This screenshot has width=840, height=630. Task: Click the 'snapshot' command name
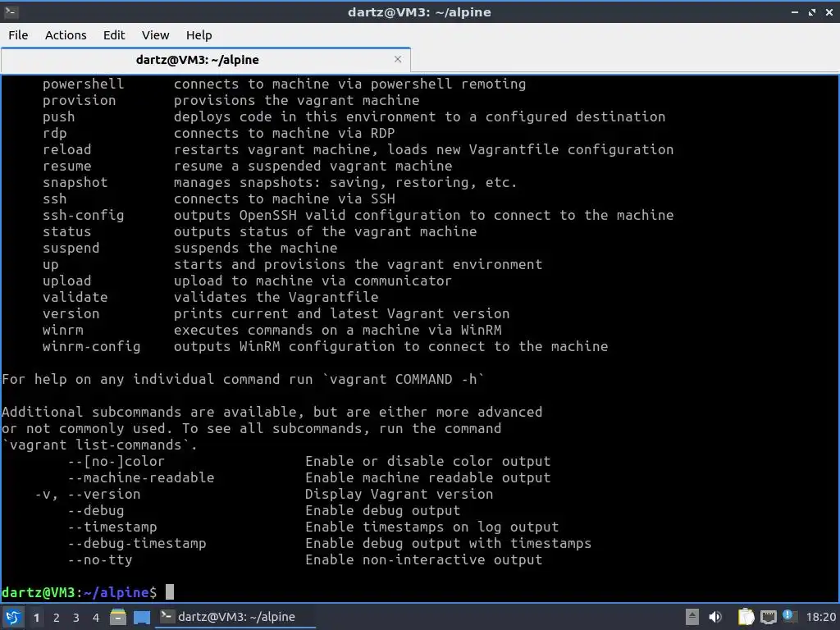point(75,182)
